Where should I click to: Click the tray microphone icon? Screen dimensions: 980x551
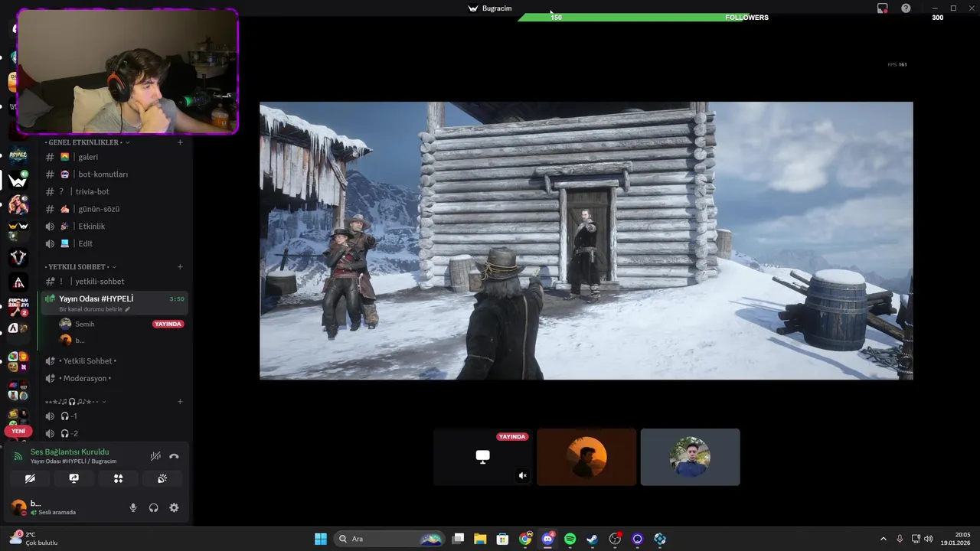click(900, 539)
